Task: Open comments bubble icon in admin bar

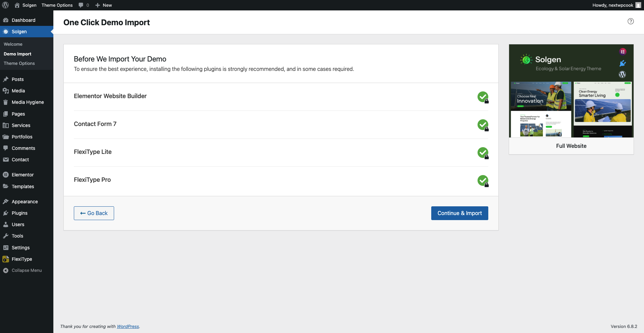Action: (x=81, y=5)
